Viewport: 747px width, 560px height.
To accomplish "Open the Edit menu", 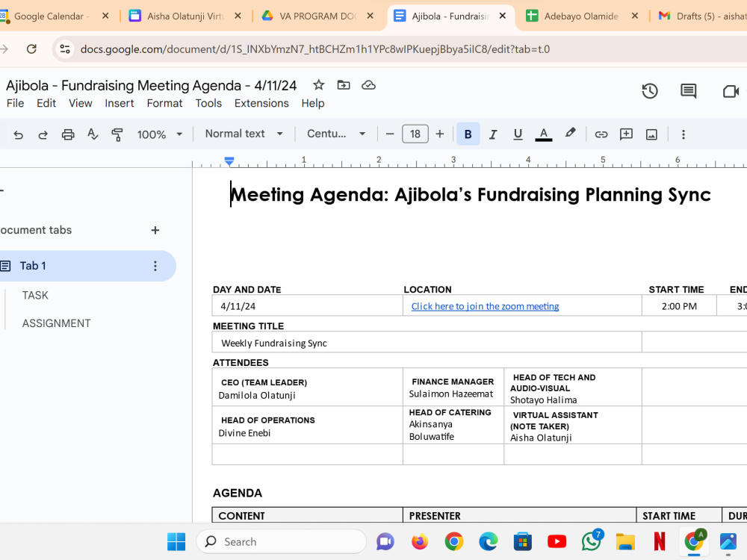I will point(46,103).
